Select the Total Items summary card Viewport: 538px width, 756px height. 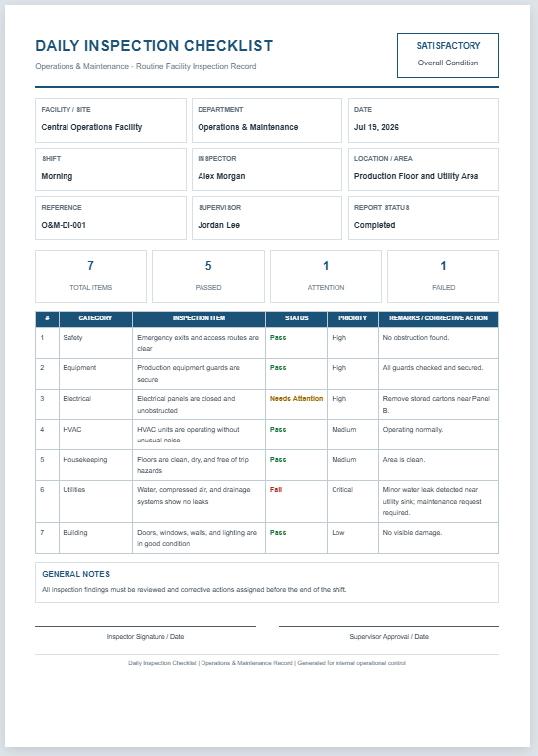coord(90,276)
